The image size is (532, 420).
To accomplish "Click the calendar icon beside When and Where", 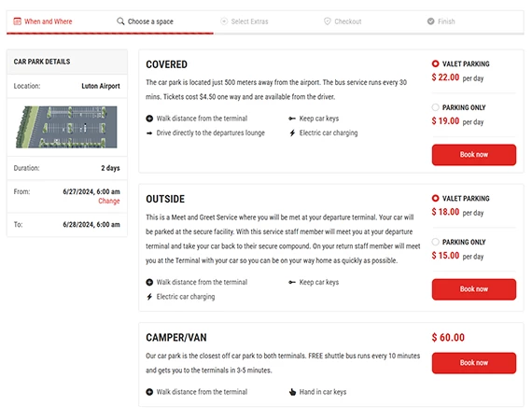I will point(18,21).
